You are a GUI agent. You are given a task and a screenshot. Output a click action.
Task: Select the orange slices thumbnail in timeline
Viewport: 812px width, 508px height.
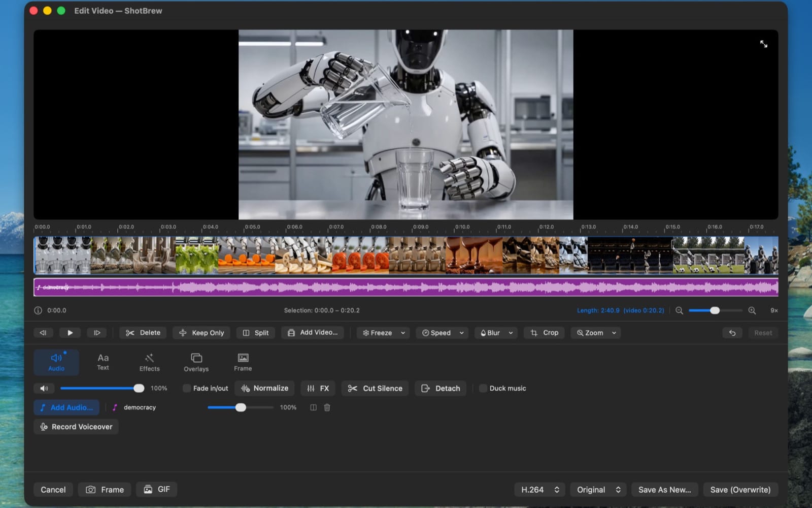click(x=247, y=256)
